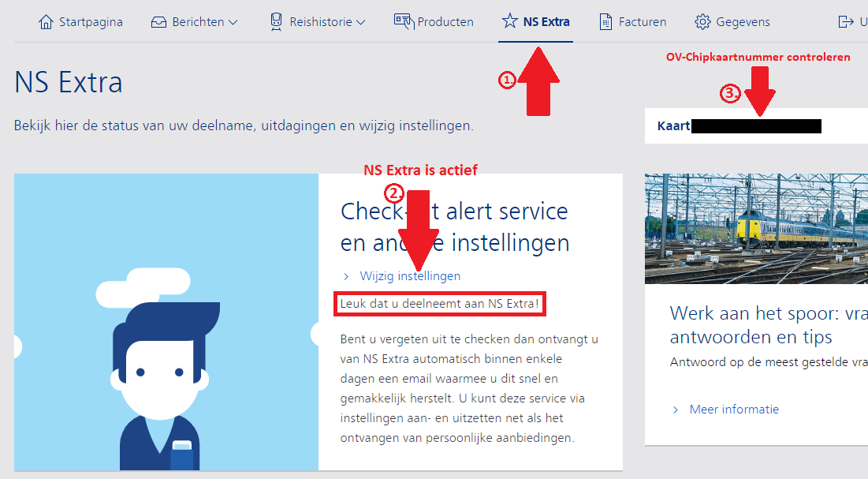Click the Kaart number field

(x=756, y=125)
